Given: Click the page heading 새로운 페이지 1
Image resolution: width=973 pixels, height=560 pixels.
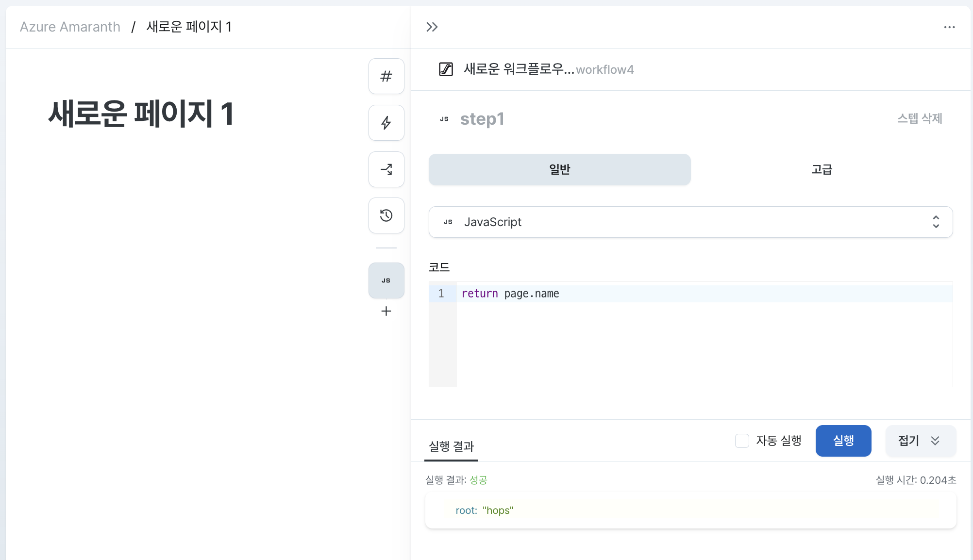Looking at the screenshot, I should coord(141,114).
